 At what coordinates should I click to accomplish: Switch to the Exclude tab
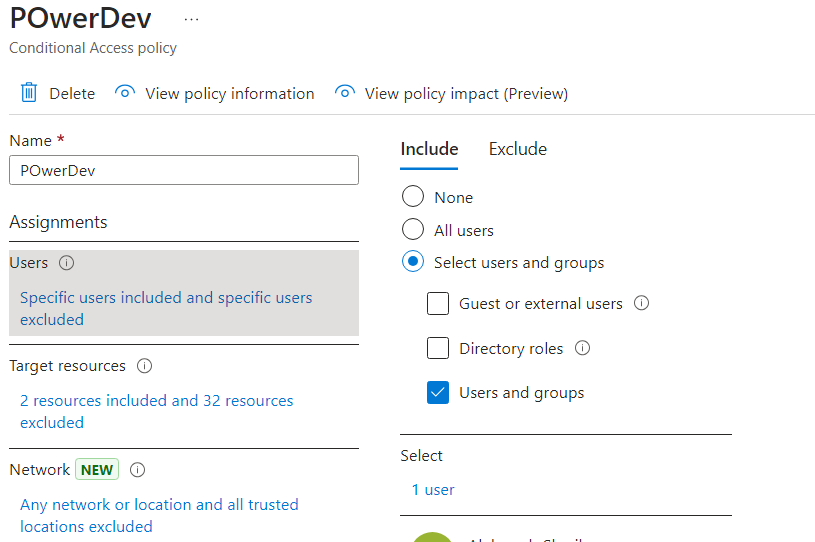tap(517, 149)
